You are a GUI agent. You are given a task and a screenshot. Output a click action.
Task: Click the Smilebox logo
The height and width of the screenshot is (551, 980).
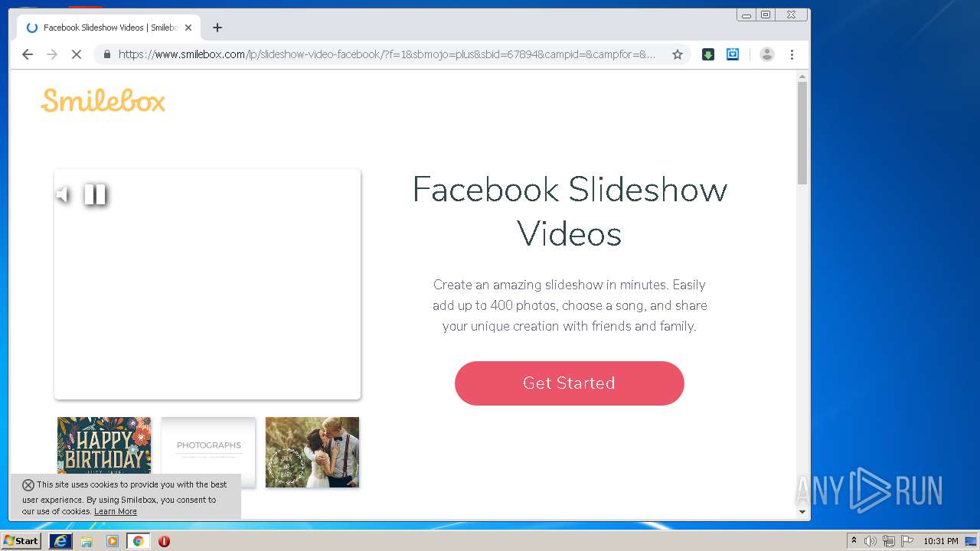(103, 101)
